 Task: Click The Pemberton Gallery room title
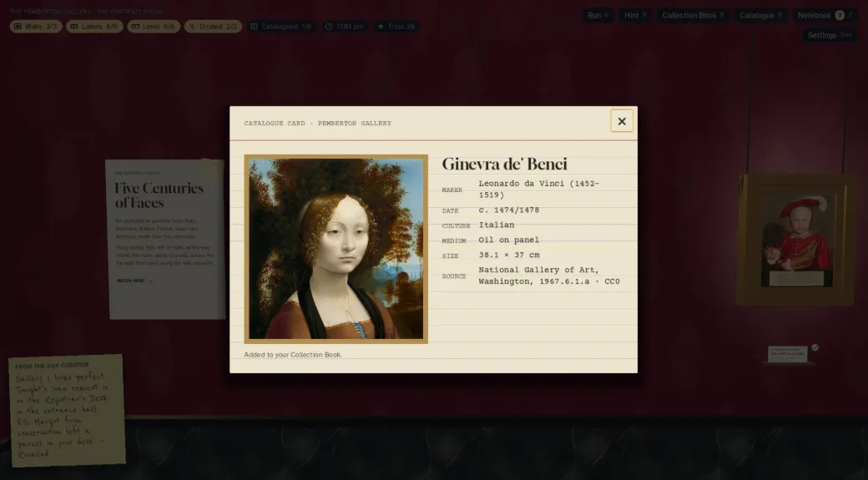pos(86,11)
